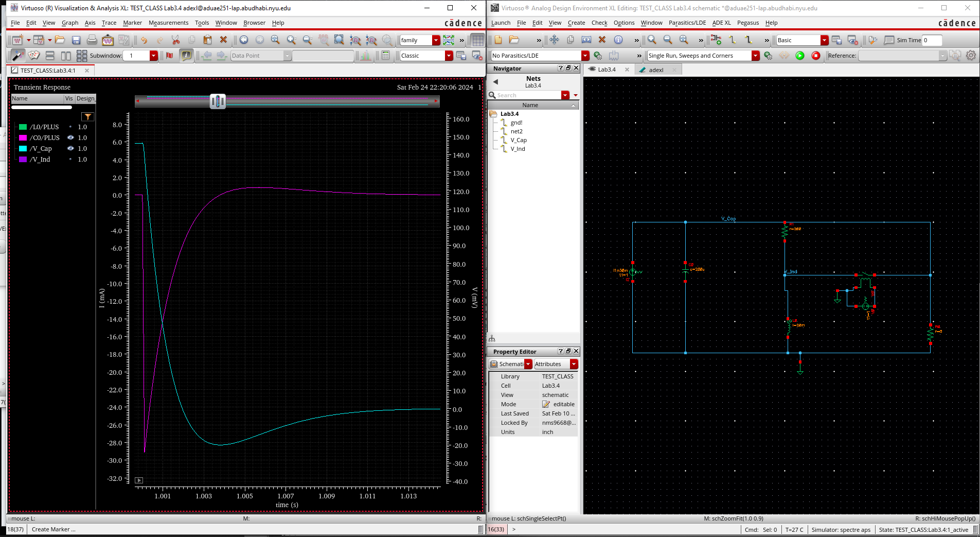
Task: Switch to the adexl tab
Action: (657, 70)
